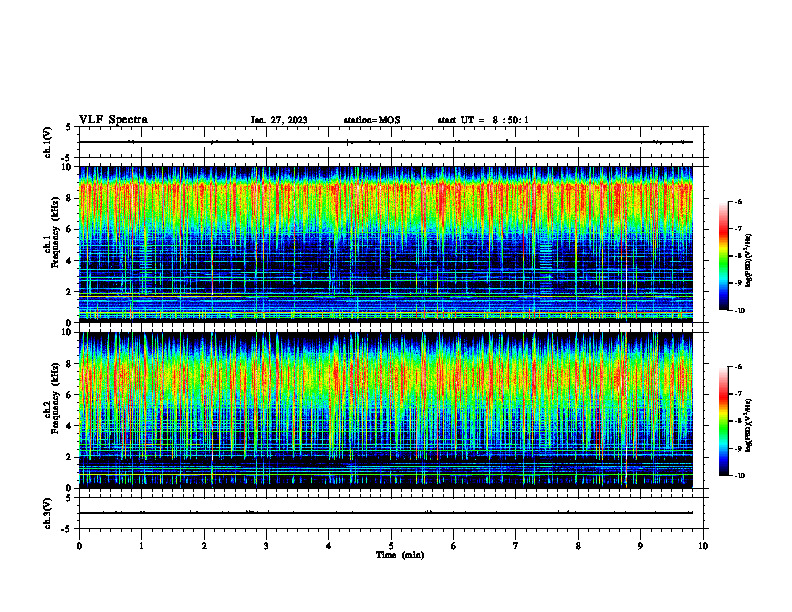Select the "start UT = 8 :50: 1" label
792x612 pixels.
(x=483, y=120)
